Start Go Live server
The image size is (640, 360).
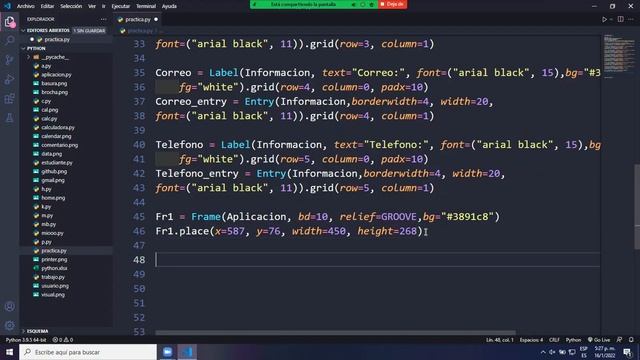(599, 340)
